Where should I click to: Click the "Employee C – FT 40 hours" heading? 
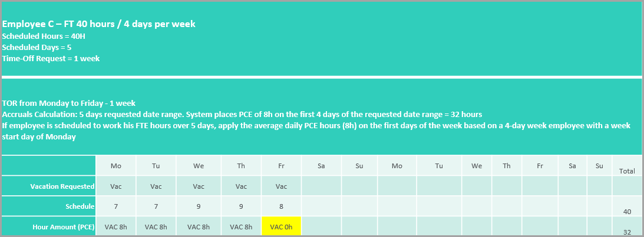99,24
